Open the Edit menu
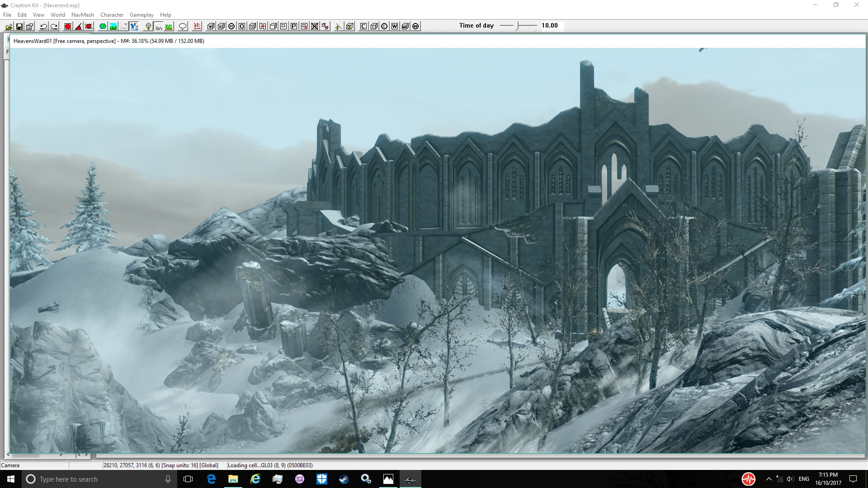868x488 pixels. pyautogui.click(x=22, y=15)
